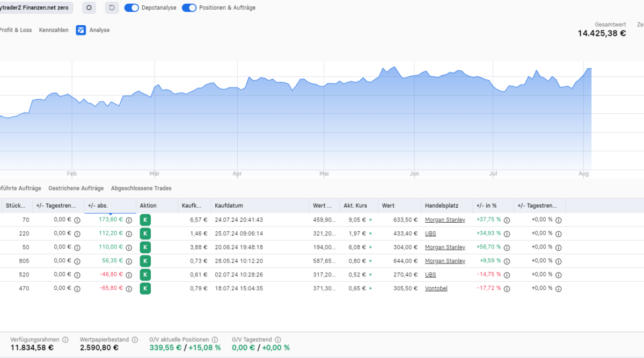Open Morgan Stanley link in 24.07.24 row
The height and width of the screenshot is (358, 644).
(x=445, y=220)
